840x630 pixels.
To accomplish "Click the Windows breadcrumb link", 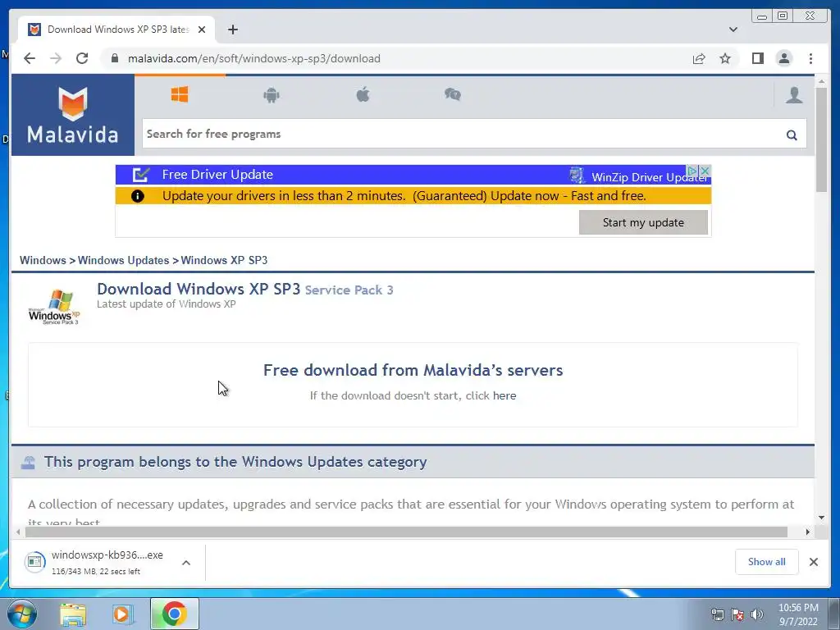I will click(43, 260).
